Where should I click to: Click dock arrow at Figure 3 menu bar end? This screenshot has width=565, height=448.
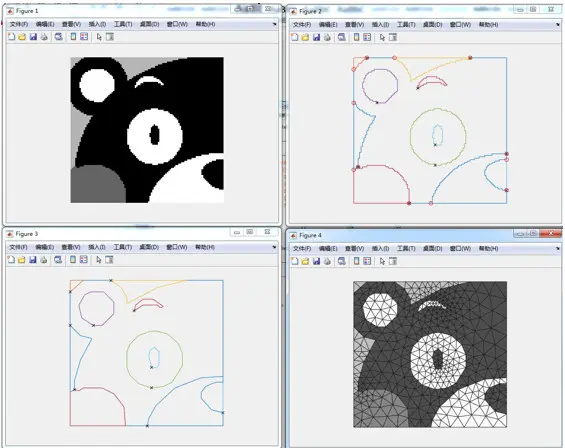click(274, 247)
